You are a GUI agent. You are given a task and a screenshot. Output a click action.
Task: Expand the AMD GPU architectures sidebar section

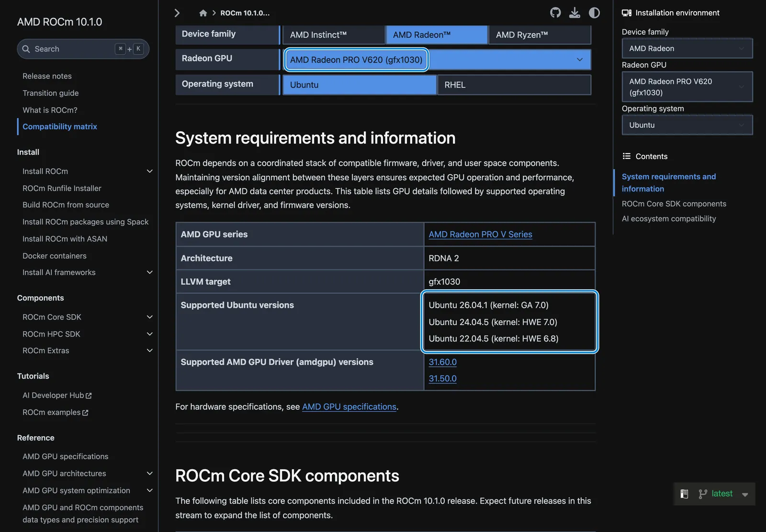tap(149, 473)
